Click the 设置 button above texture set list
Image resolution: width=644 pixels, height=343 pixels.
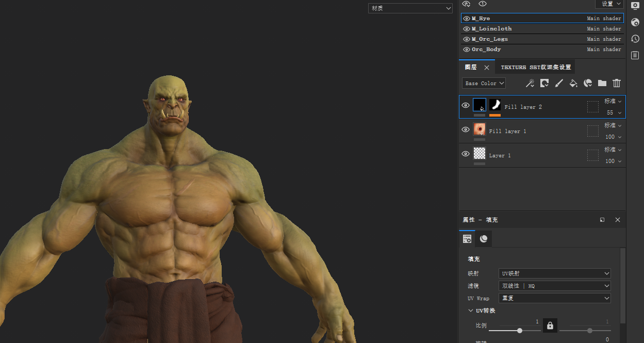[609, 4]
